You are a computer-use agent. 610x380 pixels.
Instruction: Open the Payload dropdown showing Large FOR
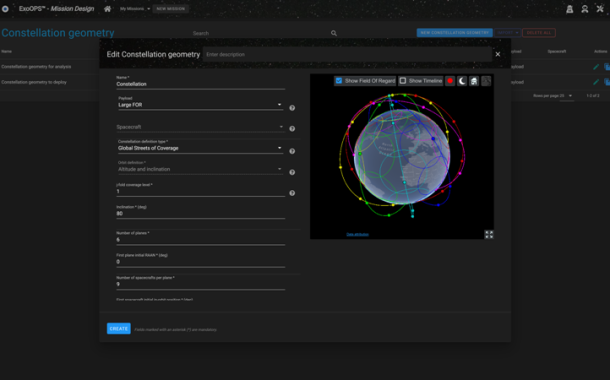[x=200, y=105]
